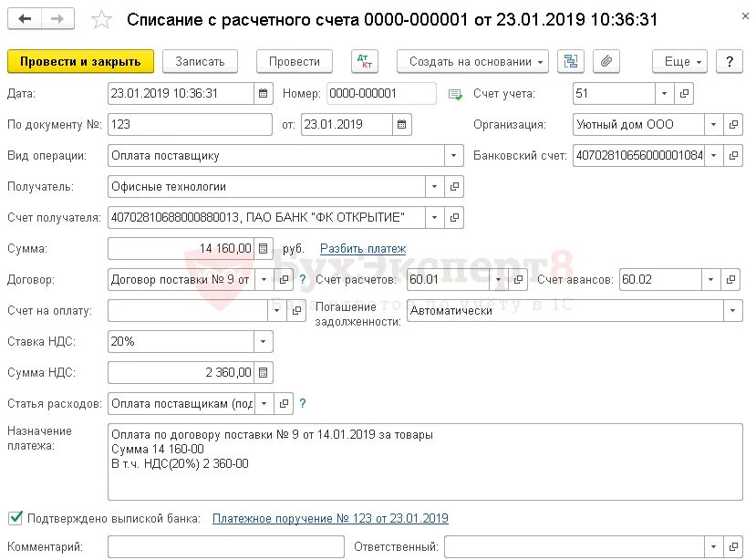The image size is (756, 560).
Task: Click the Сумма 14 160,00 field
Action: coord(181,249)
